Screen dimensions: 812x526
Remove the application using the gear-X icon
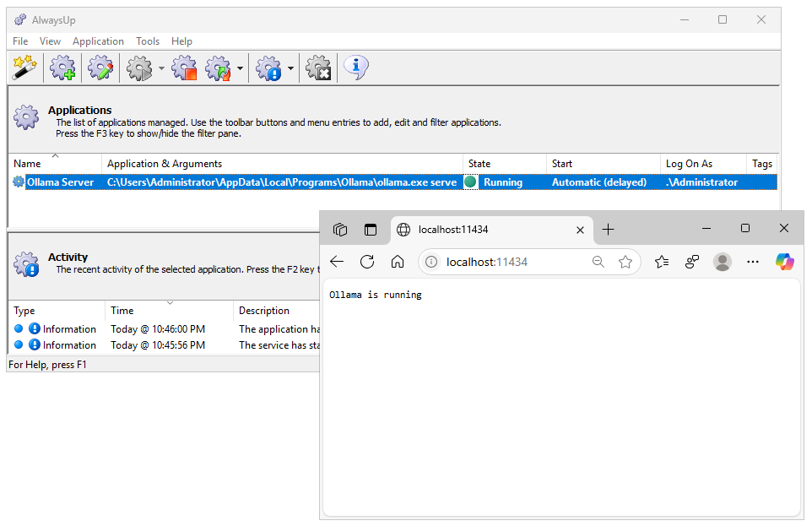pos(318,68)
